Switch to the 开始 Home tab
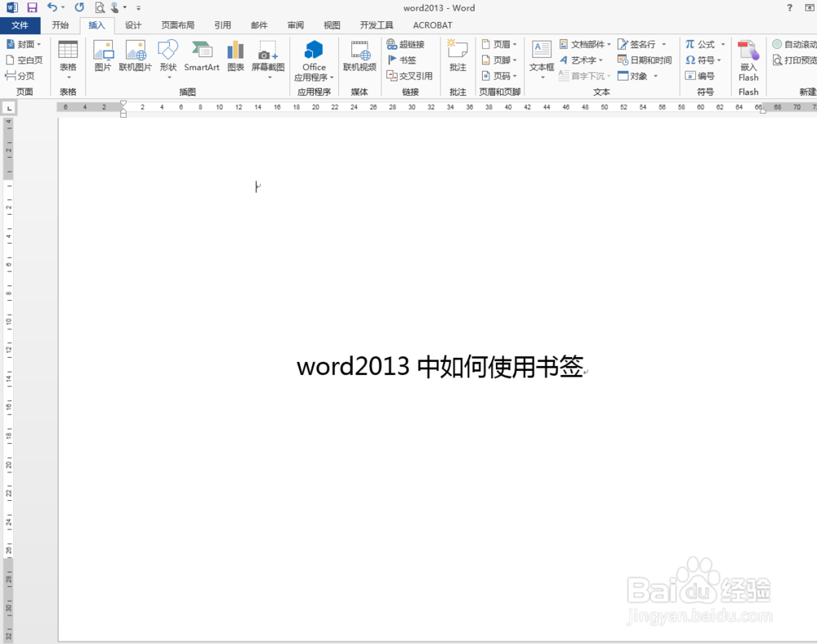817x644 pixels. tap(60, 25)
